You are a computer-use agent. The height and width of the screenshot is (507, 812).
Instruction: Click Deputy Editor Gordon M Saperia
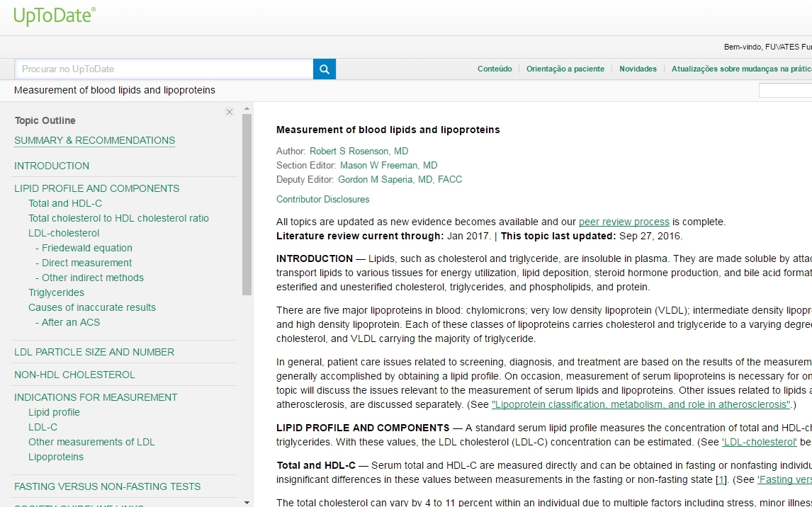pyautogui.click(x=400, y=179)
